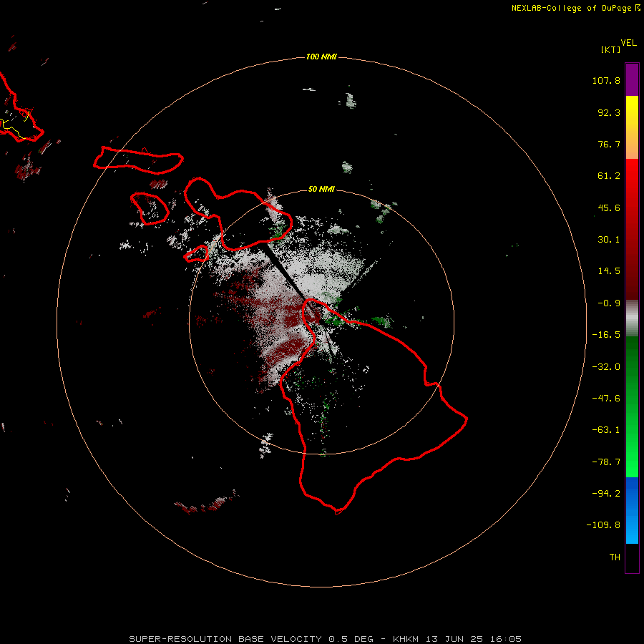Click the -63.1 legend value
644x644 pixels.
(x=606, y=430)
